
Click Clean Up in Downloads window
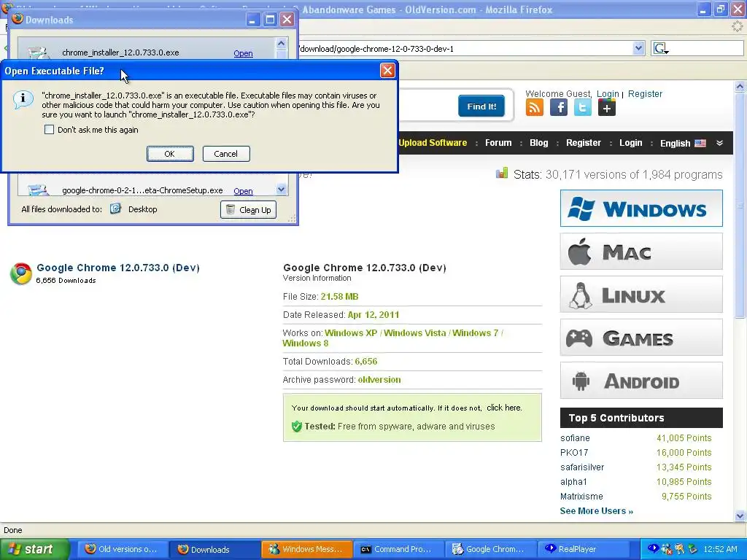pyautogui.click(x=248, y=209)
